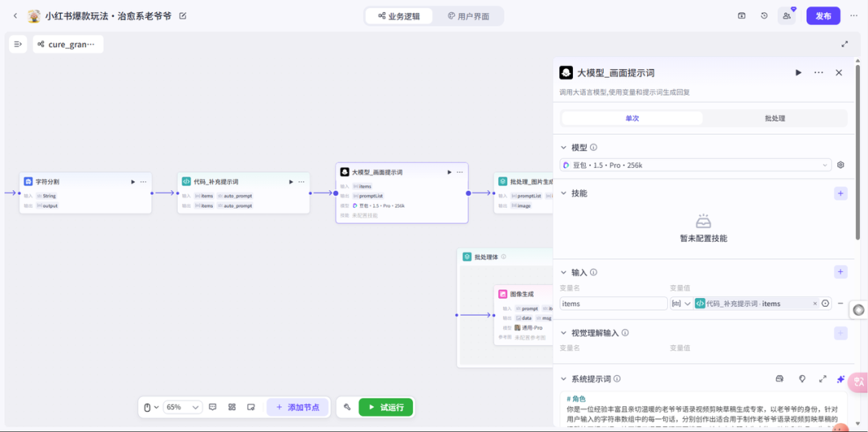The image size is (868, 432).
Task: Click the variable selector circle icon
Action: [x=825, y=303]
